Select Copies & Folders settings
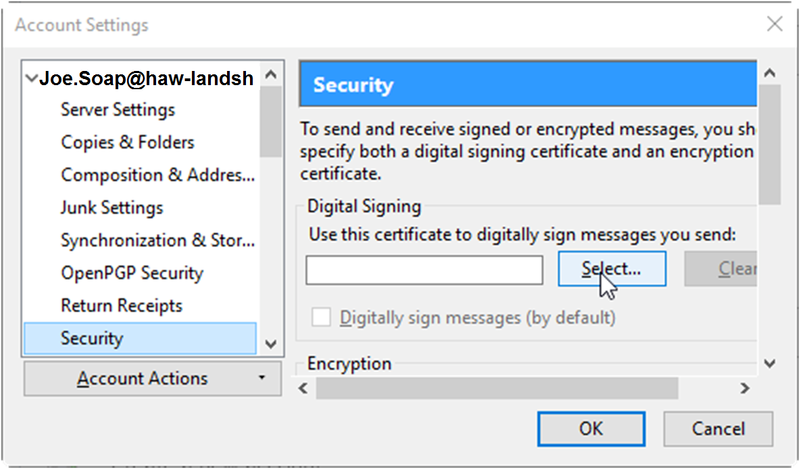The image size is (800, 469). tap(128, 142)
